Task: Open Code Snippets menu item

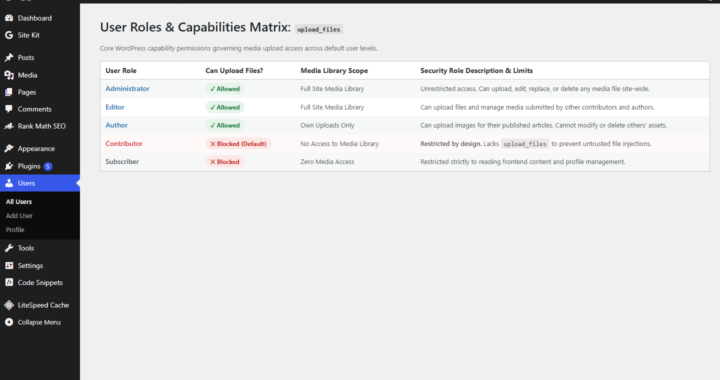Action: coord(40,283)
